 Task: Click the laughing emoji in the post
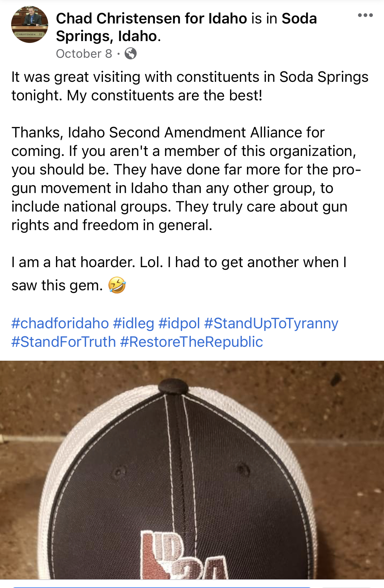(x=117, y=285)
